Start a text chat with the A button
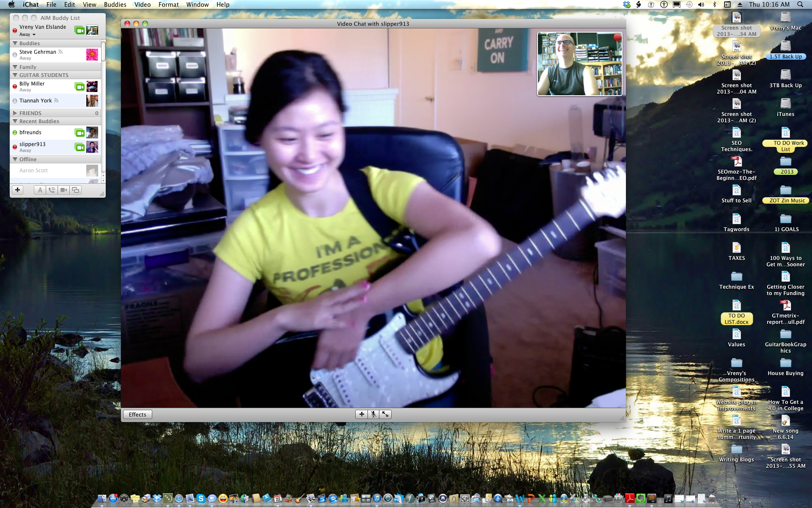This screenshot has height=508, width=812. coord(40,190)
